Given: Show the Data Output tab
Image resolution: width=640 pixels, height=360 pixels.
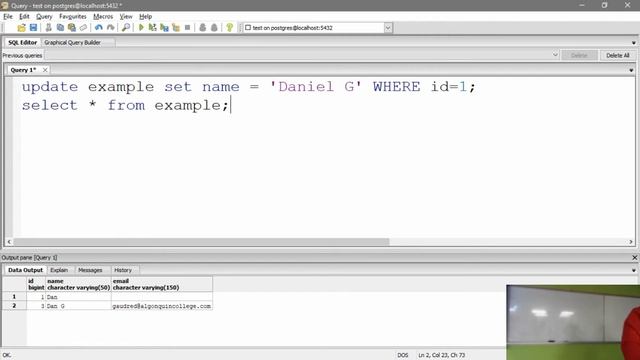Looking at the screenshot, I should pos(25,270).
